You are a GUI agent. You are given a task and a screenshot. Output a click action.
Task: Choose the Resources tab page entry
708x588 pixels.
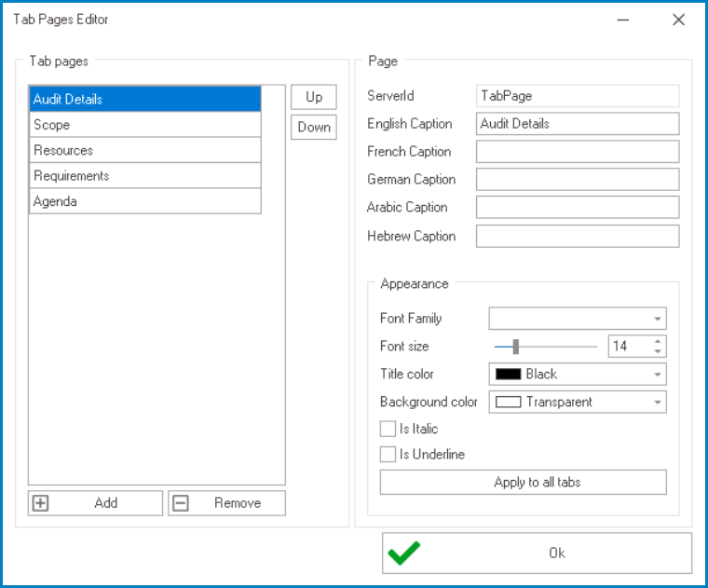pyautogui.click(x=145, y=150)
